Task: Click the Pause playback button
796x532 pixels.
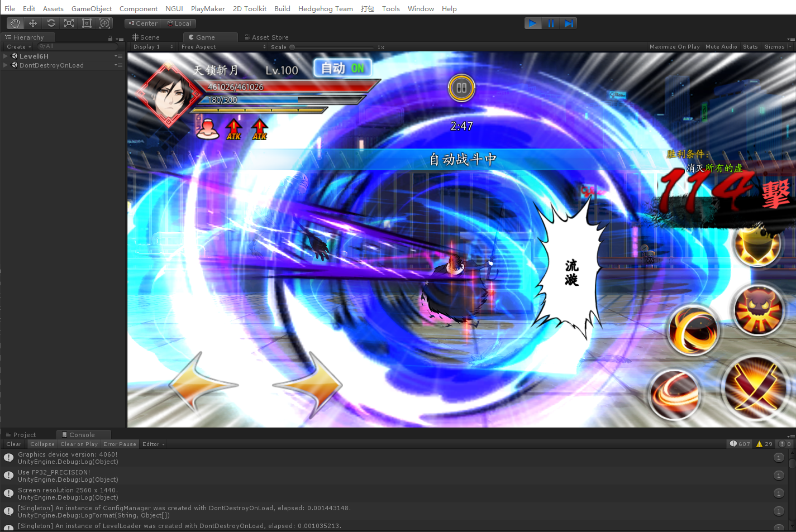Action: [551, 23]
